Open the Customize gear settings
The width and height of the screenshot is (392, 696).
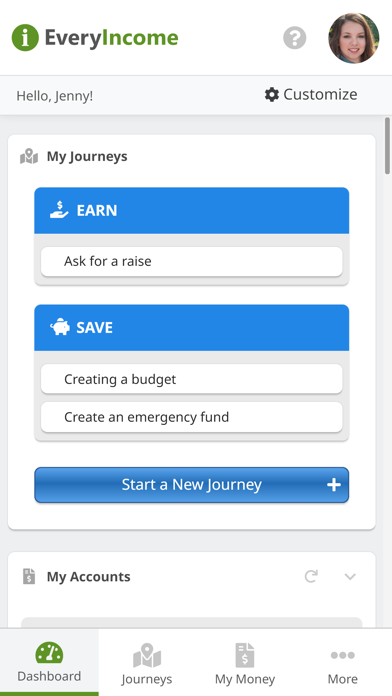point(311,95)
